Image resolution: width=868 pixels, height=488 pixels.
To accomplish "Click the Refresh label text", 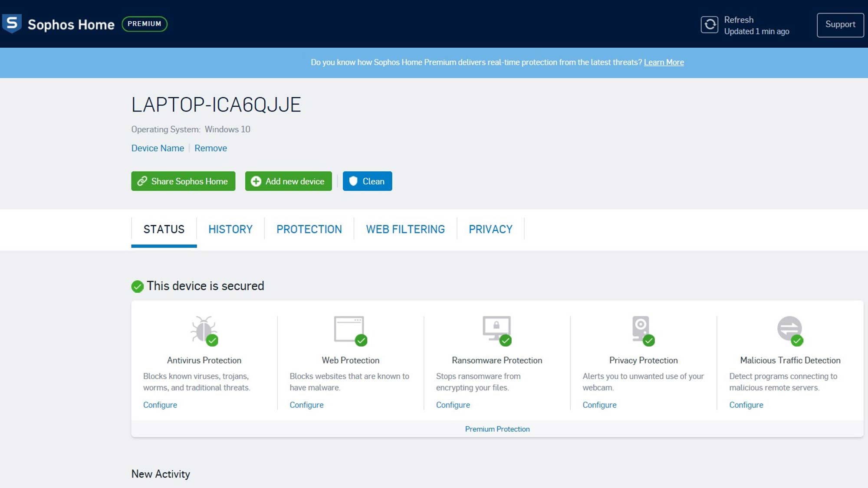I will point(739,20).
